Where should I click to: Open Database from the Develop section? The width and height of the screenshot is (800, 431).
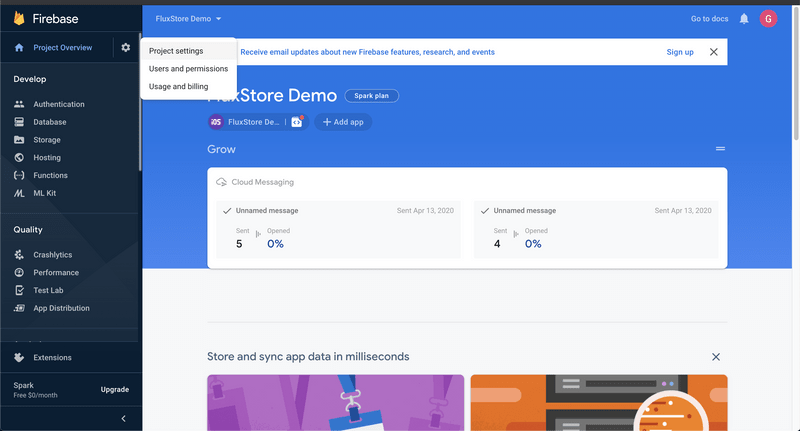[x=49, y=122]
